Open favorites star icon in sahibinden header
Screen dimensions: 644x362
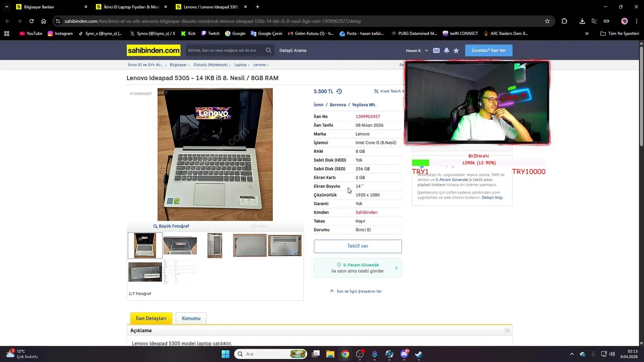point(456,50)
